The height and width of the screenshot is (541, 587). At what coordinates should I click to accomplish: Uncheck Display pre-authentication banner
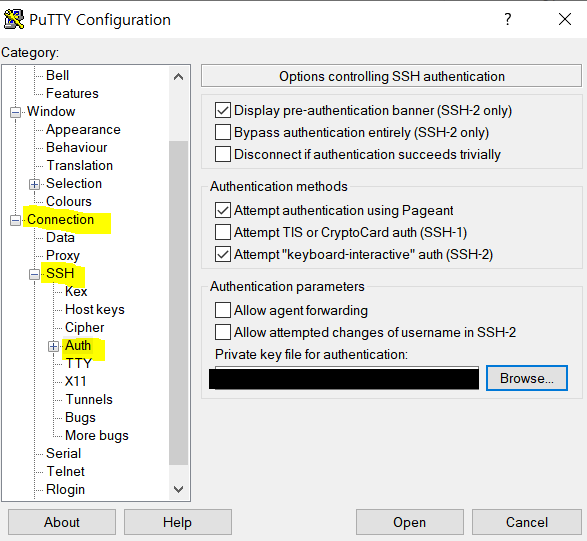point(223,110)
